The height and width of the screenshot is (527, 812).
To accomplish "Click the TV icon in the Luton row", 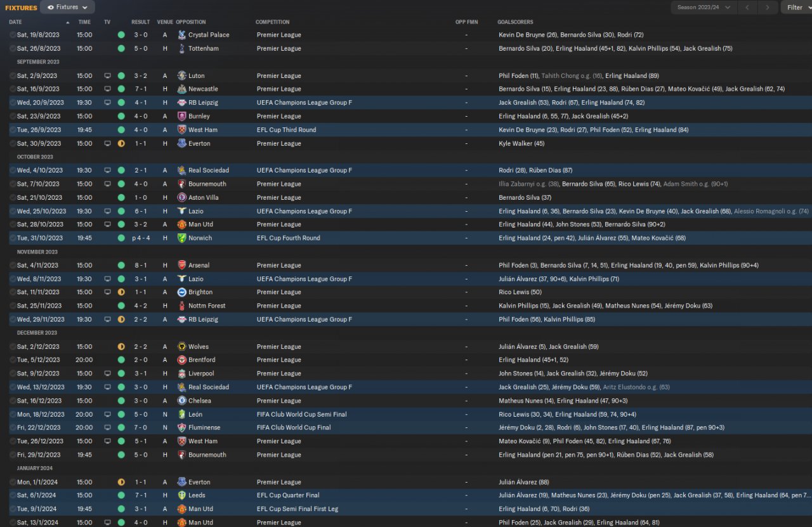I will [107, 75].
